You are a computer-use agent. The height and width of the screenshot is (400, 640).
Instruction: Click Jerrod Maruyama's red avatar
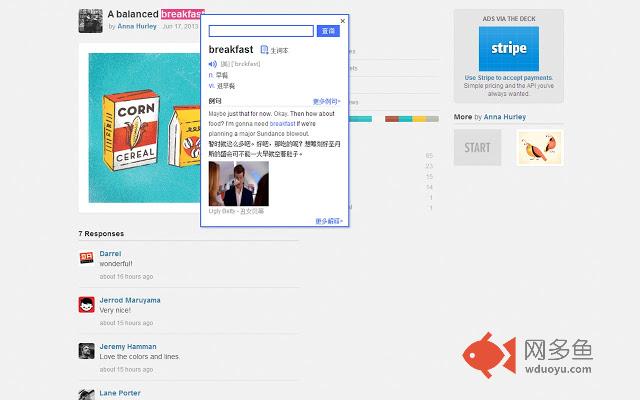(87, 304)
